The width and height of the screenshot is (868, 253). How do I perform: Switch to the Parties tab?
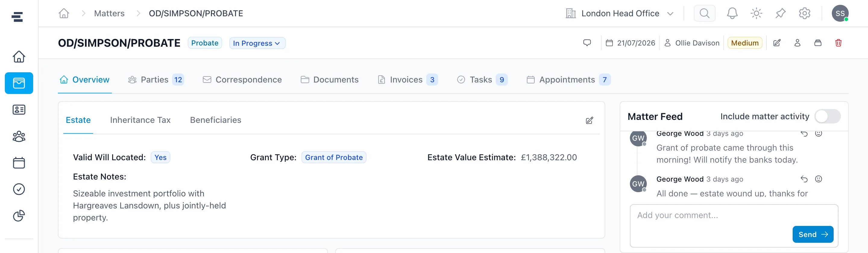(x=156, y=80)
